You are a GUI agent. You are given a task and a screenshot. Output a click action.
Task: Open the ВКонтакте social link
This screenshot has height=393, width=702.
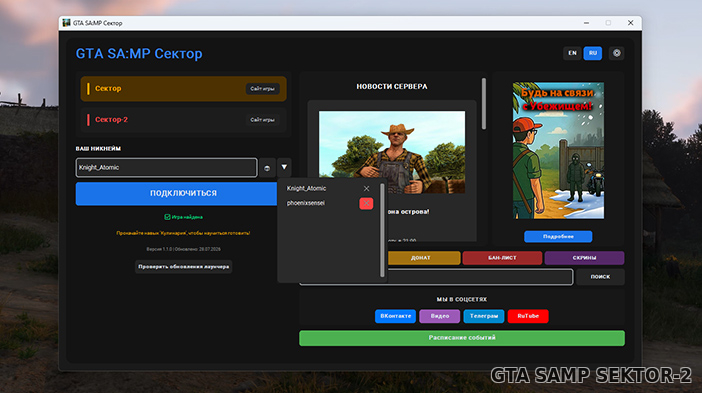coord(395,316)
